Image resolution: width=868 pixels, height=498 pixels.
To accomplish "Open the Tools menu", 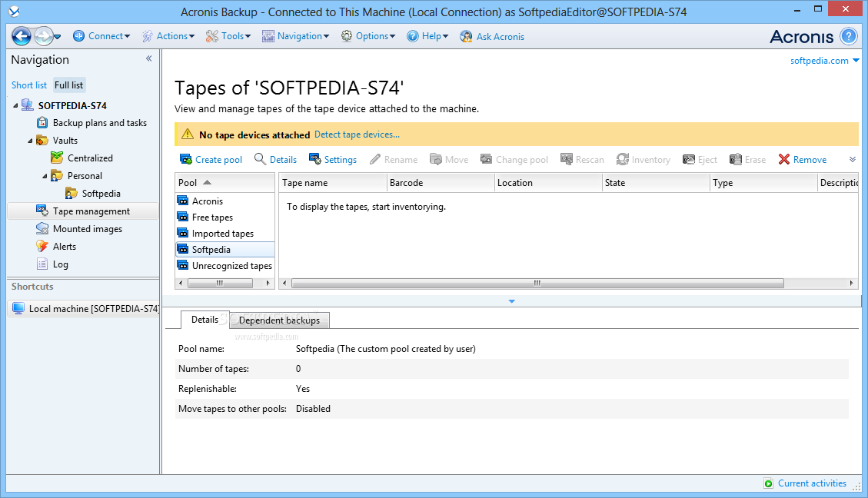I will (228, 36).
